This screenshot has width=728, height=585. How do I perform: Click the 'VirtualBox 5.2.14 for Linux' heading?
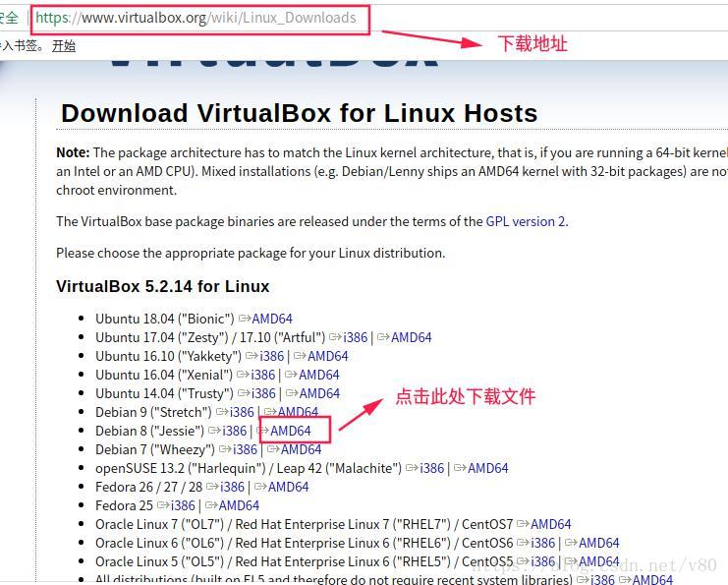162,286
